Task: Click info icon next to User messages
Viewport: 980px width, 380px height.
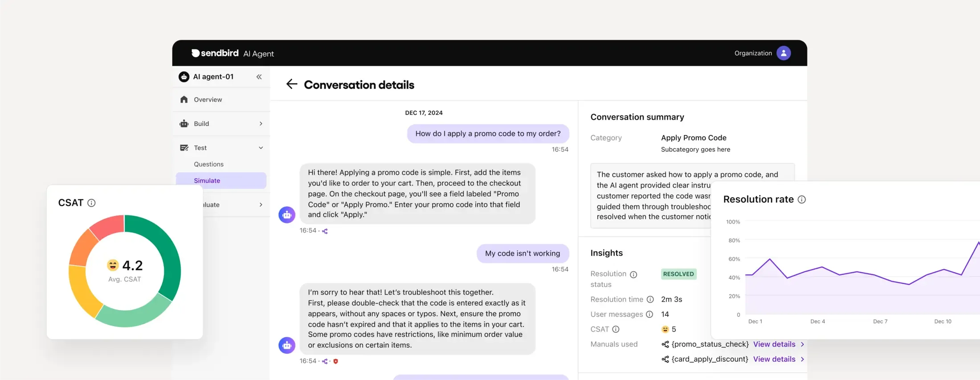Action: (649, 315)
